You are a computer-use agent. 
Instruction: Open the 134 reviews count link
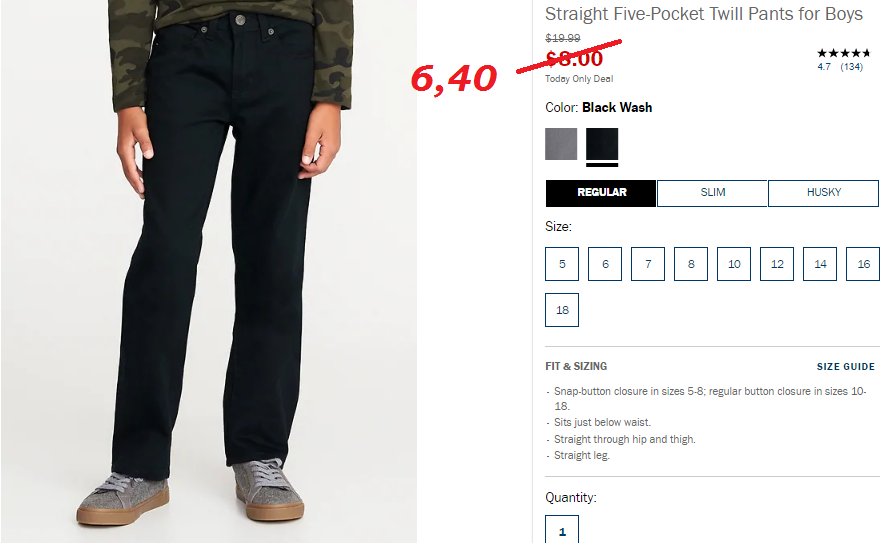852,67
